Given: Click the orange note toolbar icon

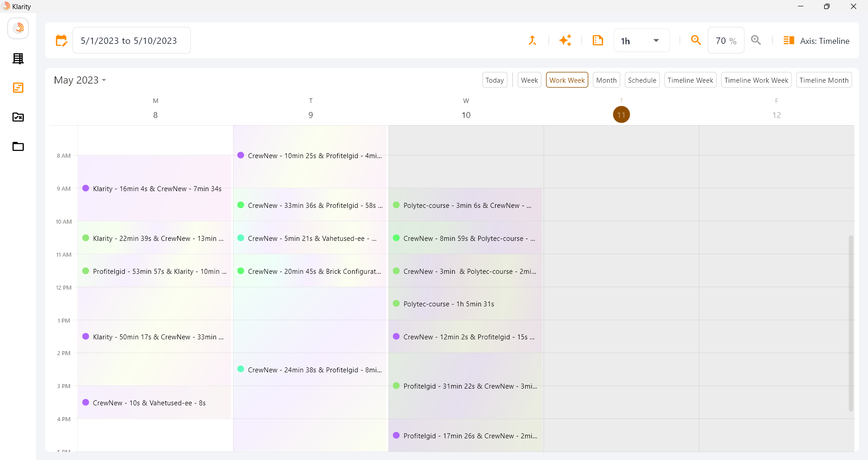Looking at the screenshot, I should tap(598, 41).
